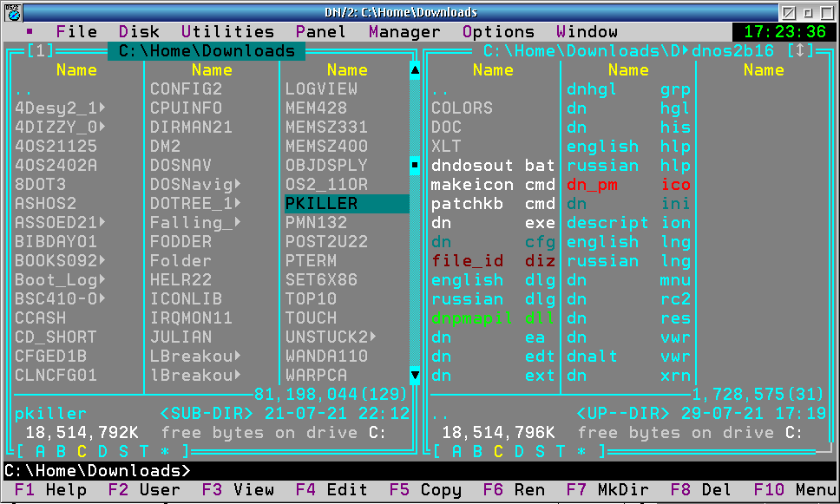Open the Panel menu
Screen dimensions: 840x504
click(320, 32)
